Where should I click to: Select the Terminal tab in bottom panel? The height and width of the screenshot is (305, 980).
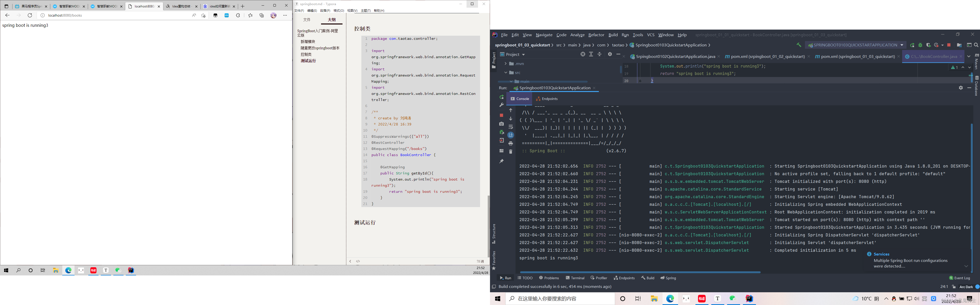[576, 277]
